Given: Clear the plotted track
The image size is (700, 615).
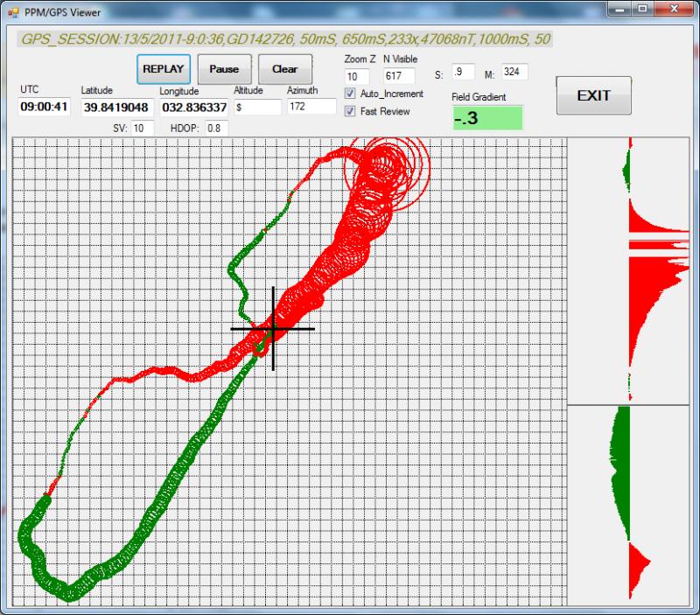Looking at the screenshot, I should pyautogui.click(x=284, y=69).
